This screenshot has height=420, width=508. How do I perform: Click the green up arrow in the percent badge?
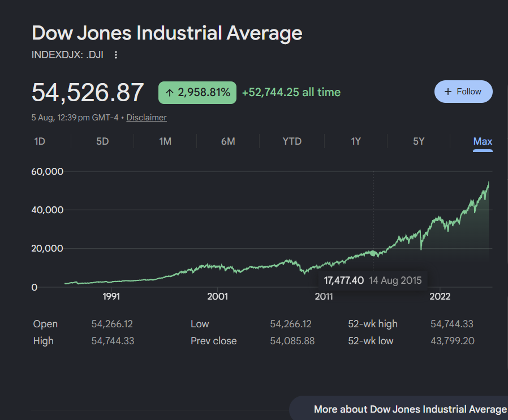pyautogui.click(x=170, y=93)
